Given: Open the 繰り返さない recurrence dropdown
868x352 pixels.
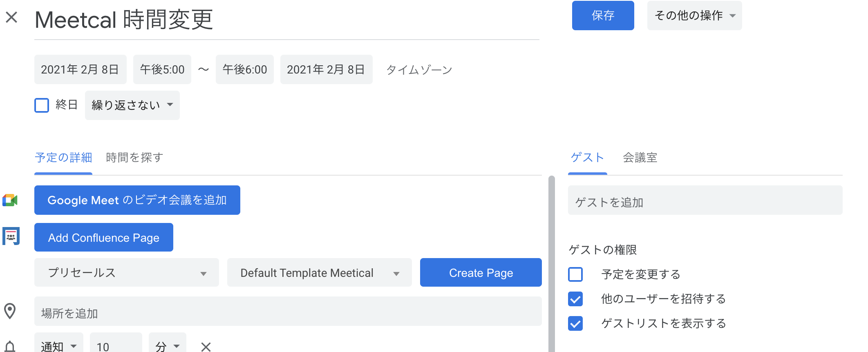Looking at the screenshot, I should click(132, 105).
